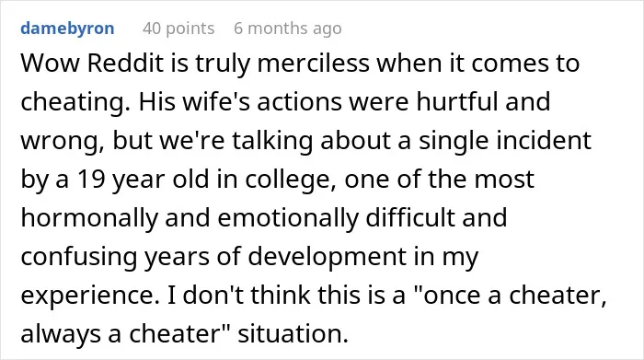Click the word hurtful in the comment
This screenshot has width=644, height=360.
pos(457,101)
